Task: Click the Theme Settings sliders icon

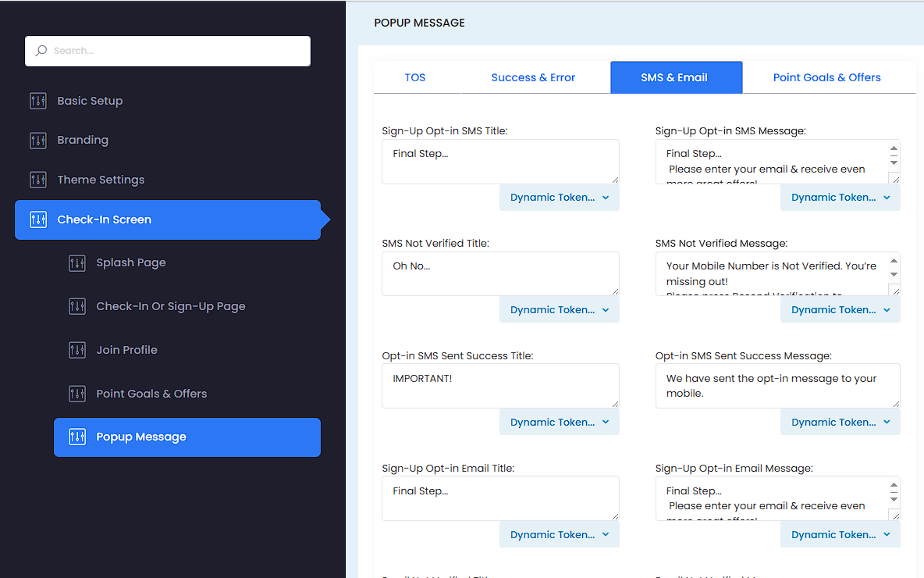Action: click(x=38, y=180)
